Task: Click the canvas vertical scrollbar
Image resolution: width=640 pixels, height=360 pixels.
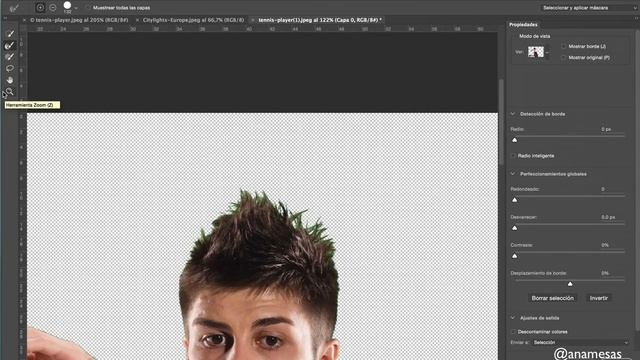Action: tap(501, 122)
